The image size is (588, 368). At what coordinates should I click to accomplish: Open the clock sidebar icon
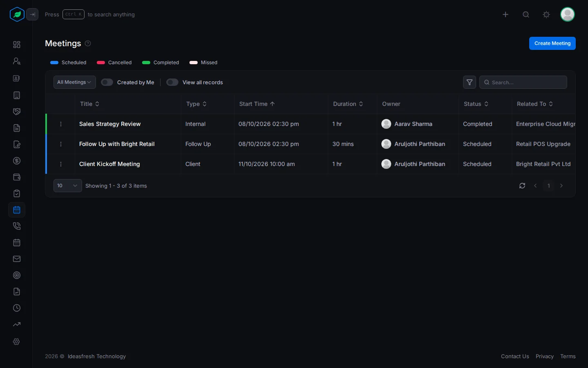point(17,308)
